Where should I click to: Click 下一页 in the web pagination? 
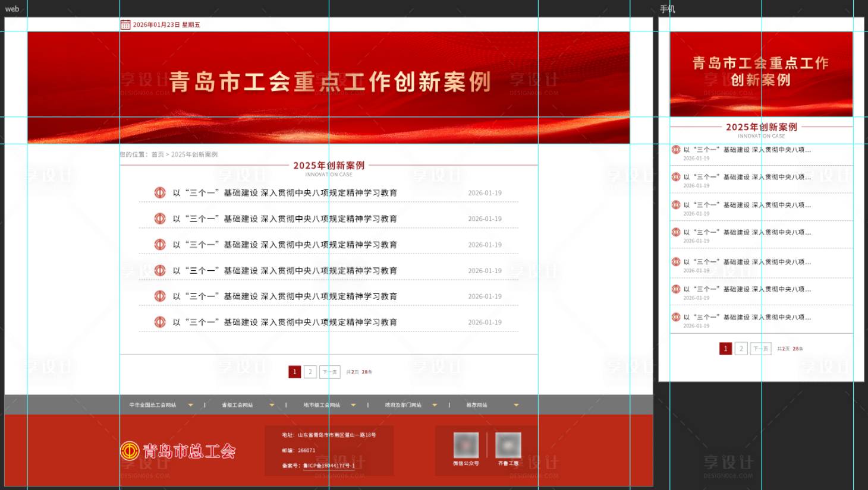(x=329, y=371)
